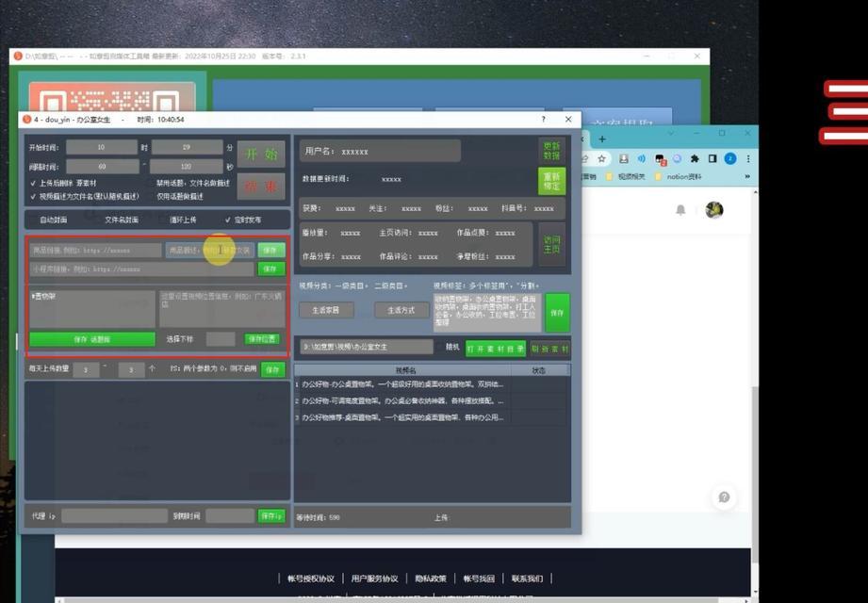
Task: Click the 访问主页 button
Action: pyautogui.click(x=552, y=245)
